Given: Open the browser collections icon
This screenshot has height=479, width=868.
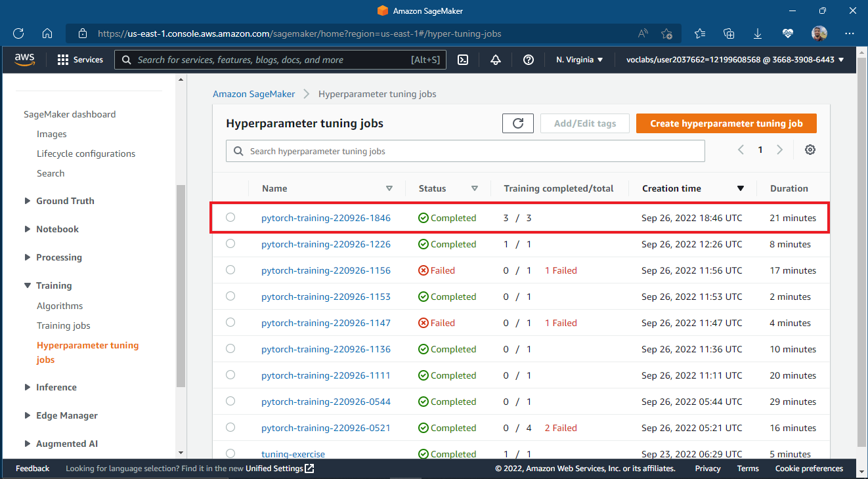Looking at the screenshot, I should click(x=729, y=33).
